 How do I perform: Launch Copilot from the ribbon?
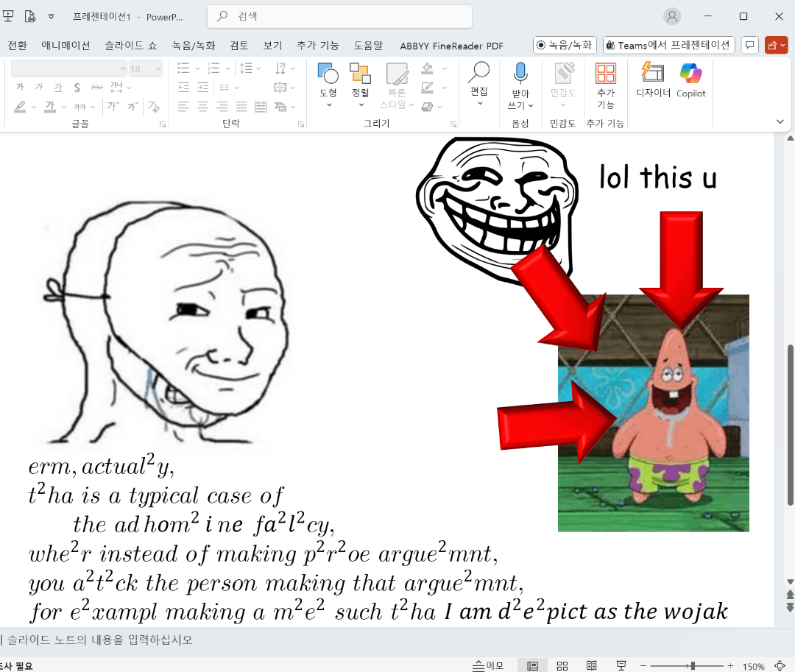click(x=690, y=79)
